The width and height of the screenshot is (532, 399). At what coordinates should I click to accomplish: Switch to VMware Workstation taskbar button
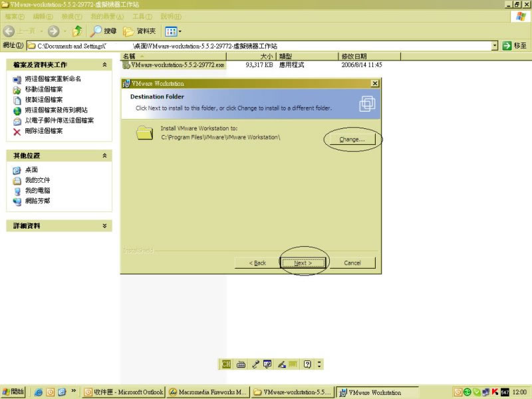376,392
